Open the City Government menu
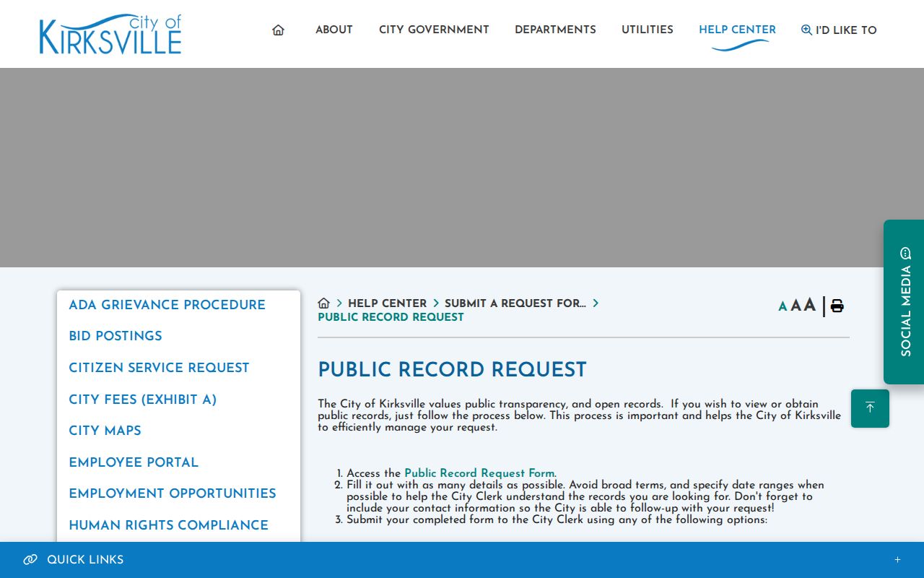924x578 pixels. (434, 30)
